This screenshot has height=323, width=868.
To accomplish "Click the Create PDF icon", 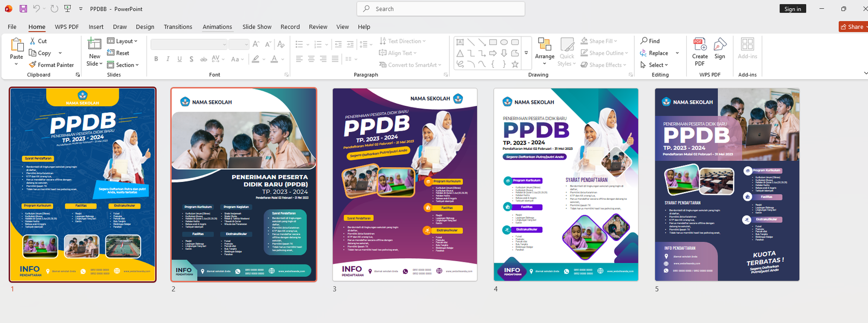I will [699, 45].
